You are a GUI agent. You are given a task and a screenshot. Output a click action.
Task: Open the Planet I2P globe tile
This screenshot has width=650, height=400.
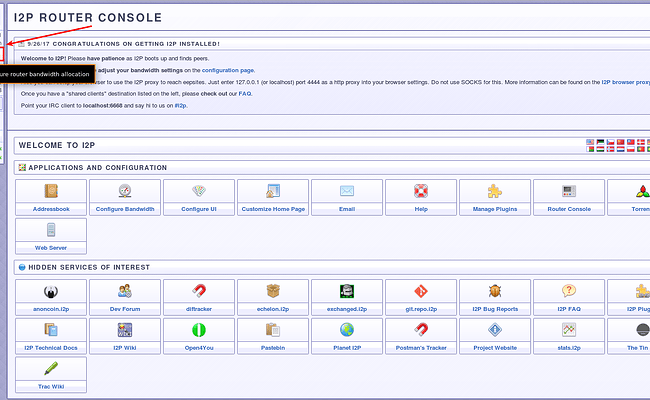click(x=347, y=336)
